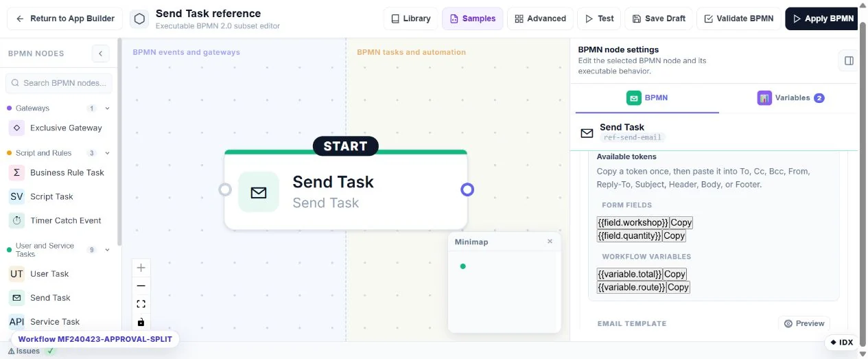Zoom out on the canvas
This screenshot has height=359, width=868.
coord(141,286)
